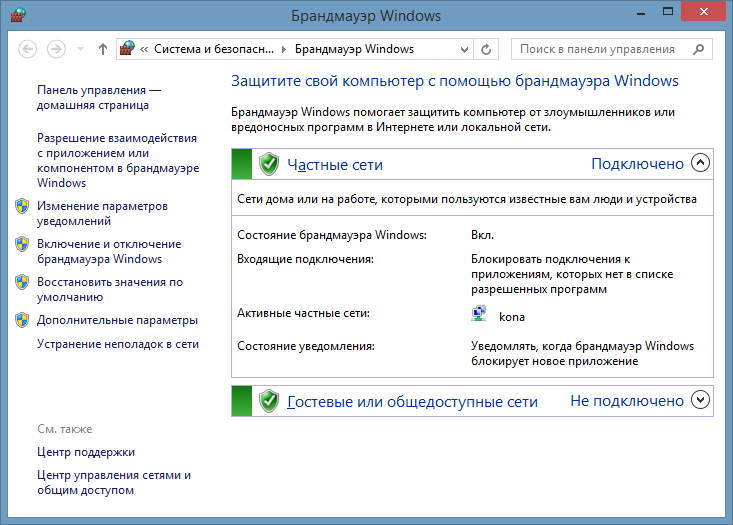Open the recent locations dropdown arrow
The image size is (733, 525).
point(80,49)
